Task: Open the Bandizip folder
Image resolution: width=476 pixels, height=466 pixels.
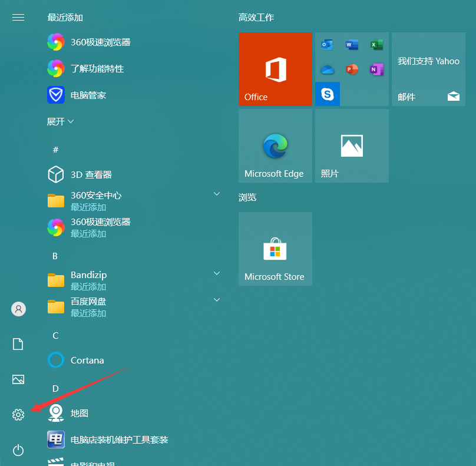Action: [133, 280]
